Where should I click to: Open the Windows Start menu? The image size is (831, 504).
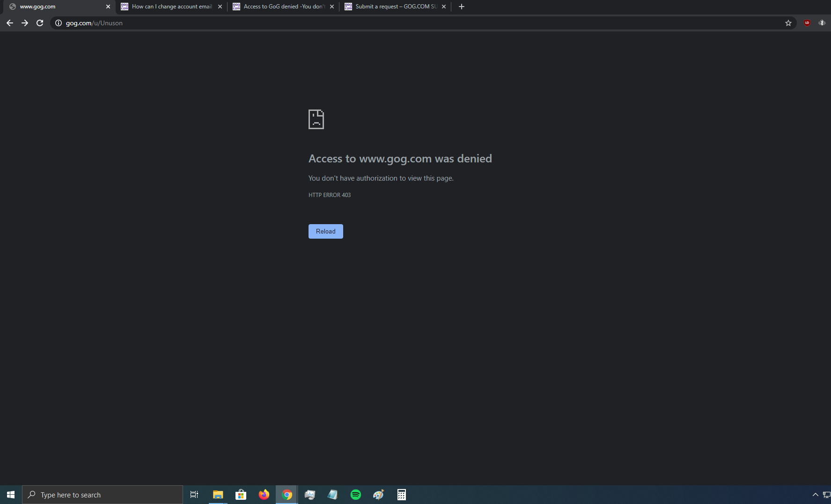click(x=11, y=495)
